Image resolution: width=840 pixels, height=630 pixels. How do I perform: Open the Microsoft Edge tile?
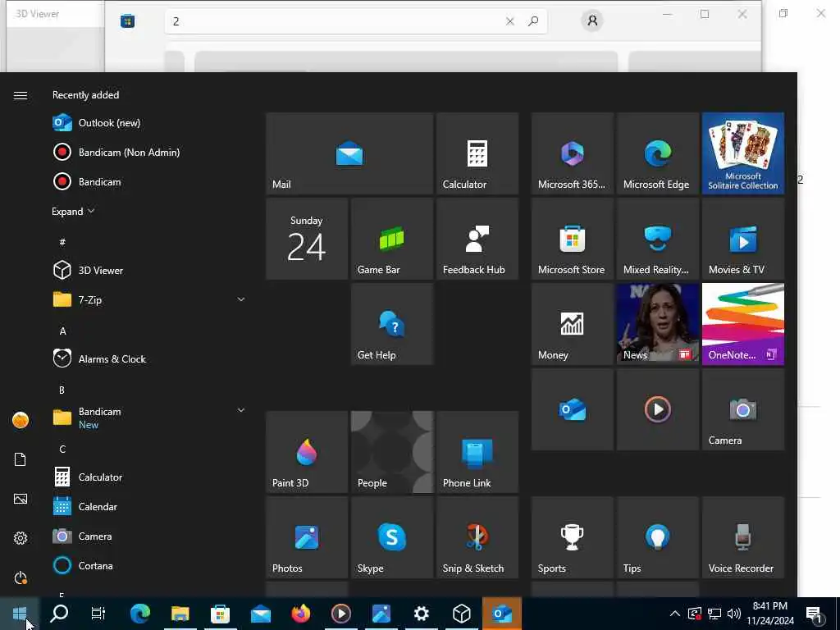click(657, 153)
